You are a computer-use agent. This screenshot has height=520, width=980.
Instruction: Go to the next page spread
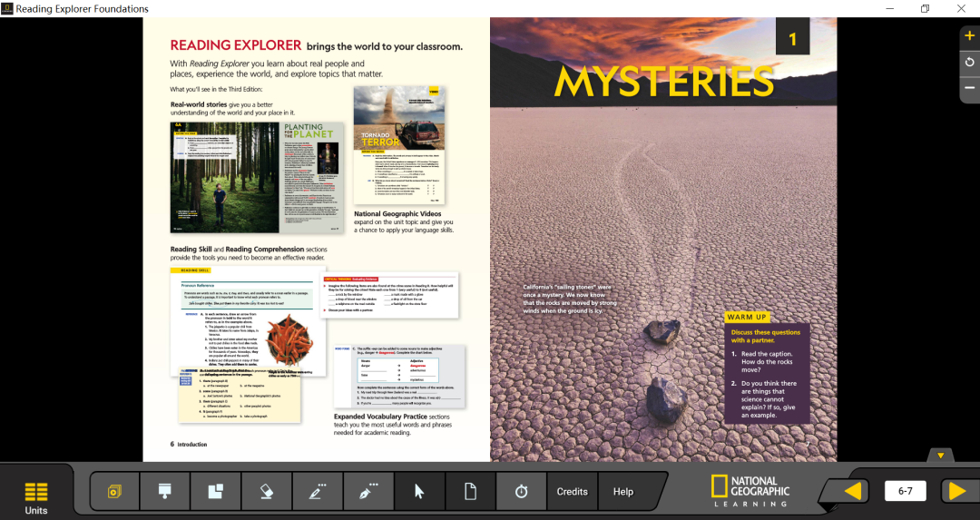(957, 491)
